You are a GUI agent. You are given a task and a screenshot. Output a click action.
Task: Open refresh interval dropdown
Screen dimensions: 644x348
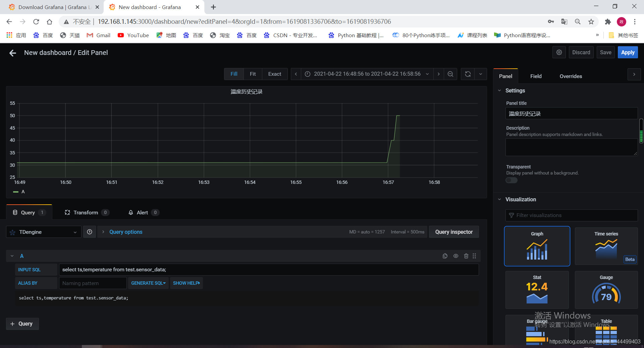point(481,74)
